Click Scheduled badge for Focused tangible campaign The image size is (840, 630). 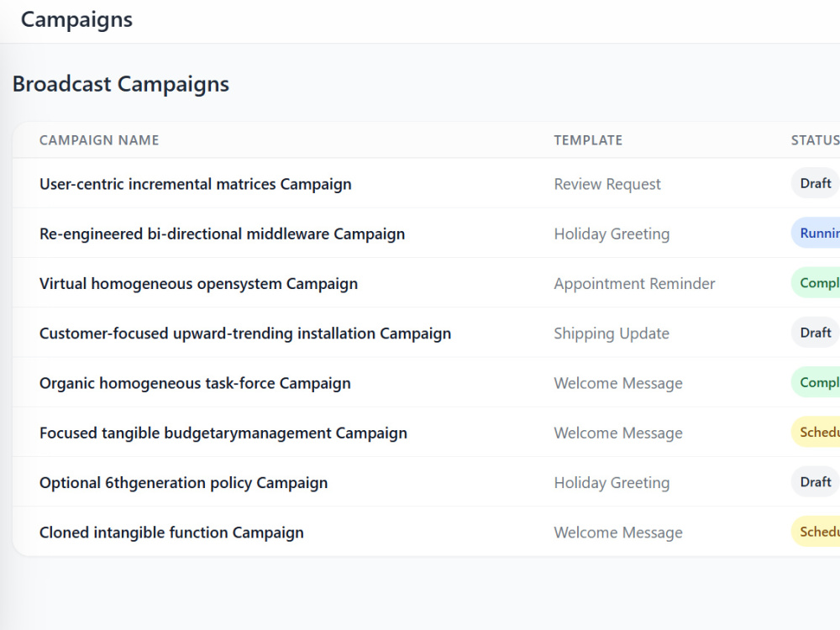pos(816,432)
